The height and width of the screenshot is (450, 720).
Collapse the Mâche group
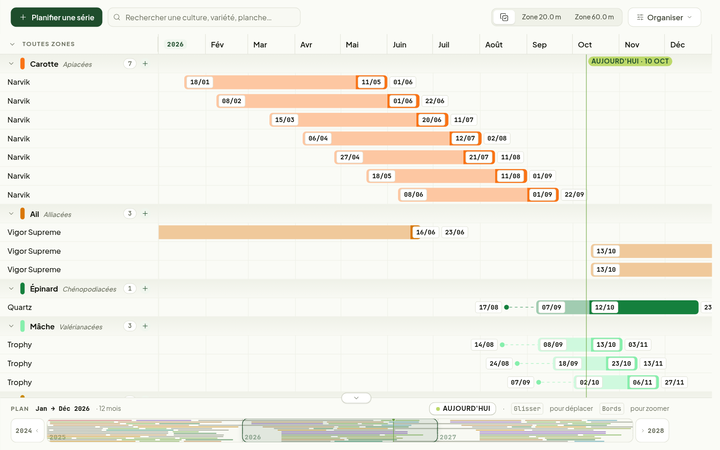(11, 326)
